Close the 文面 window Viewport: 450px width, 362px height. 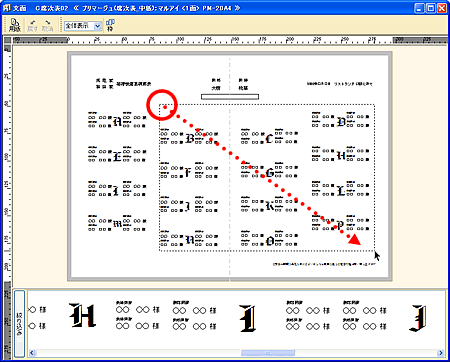pyautogui.click(x=442, y=8)
